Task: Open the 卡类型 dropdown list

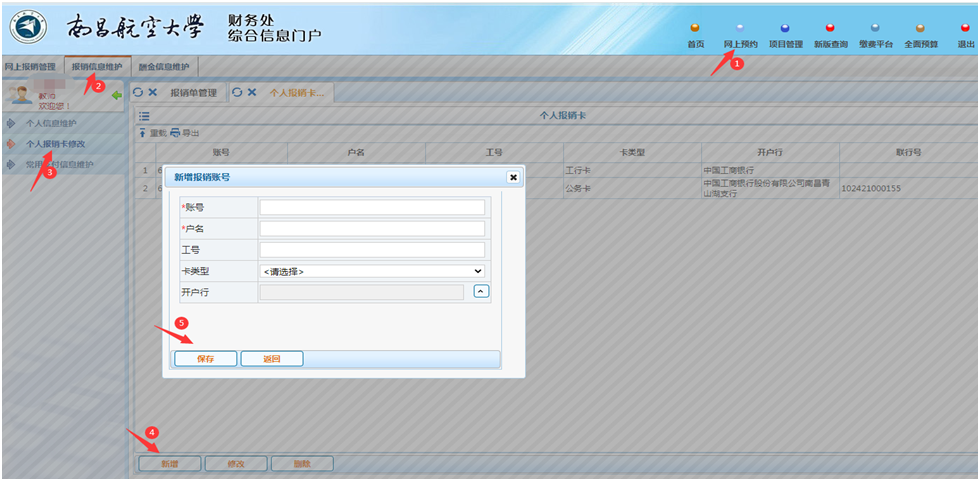Action: coord(372,271)
